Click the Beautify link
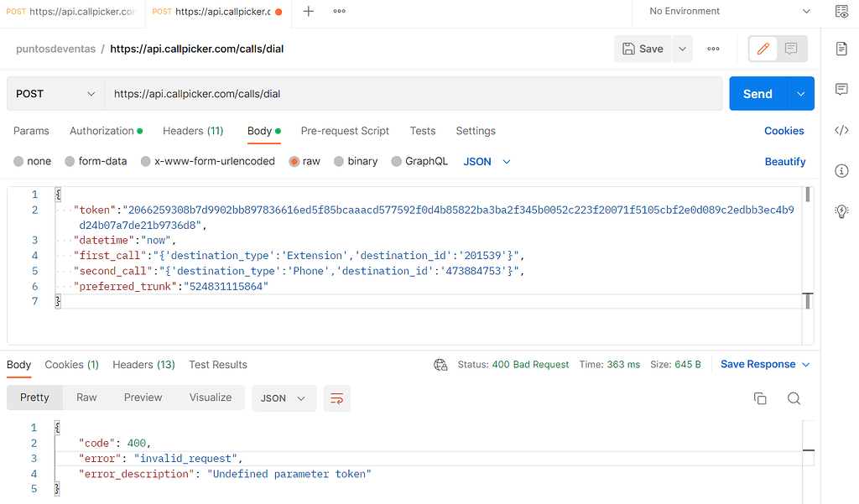This screenshot has height=504, width=859. pyautogui.click(x=785, y=162)
